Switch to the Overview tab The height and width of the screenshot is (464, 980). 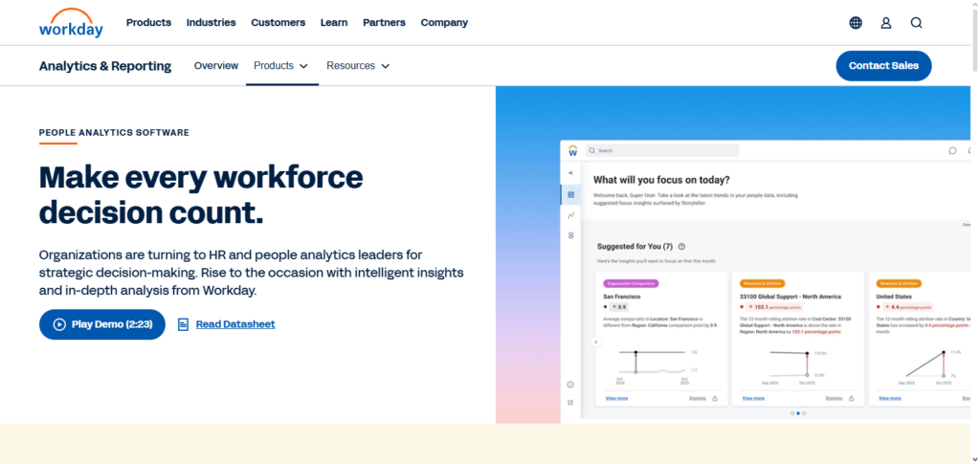point(216,66)
